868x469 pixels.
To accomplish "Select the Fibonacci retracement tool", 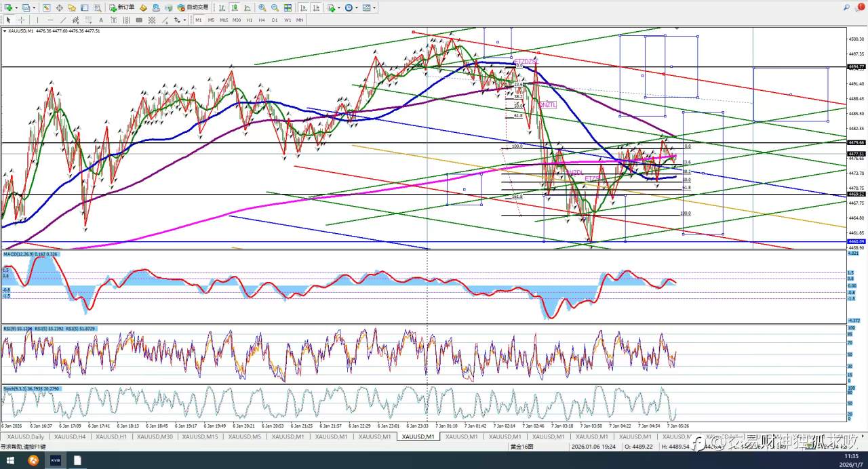I will click(88, 20).
